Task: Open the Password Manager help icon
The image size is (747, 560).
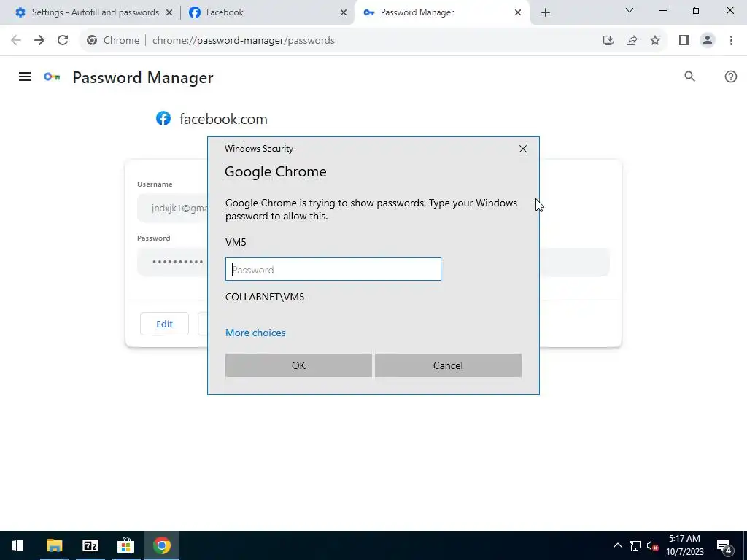Action: 730,77
